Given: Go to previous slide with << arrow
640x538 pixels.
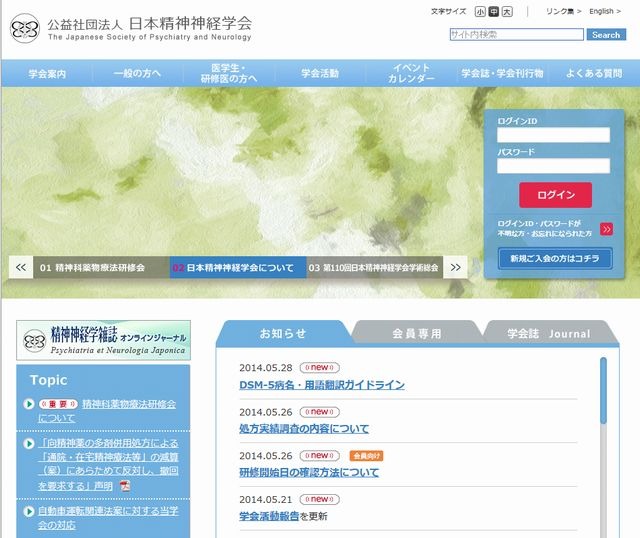Looking at the screenshot, I should (x=21, y=267).
